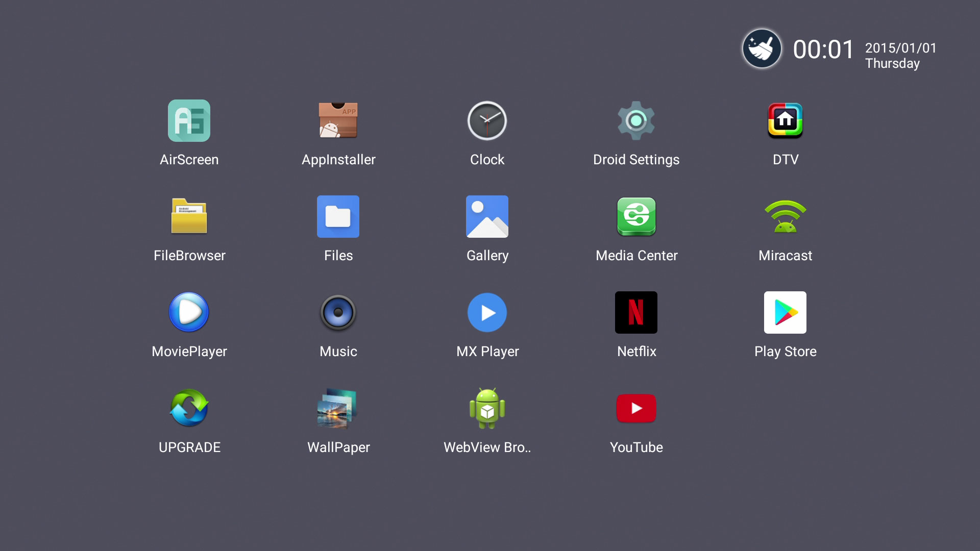Image resolution: width=980 pixels, height=551 pixels.
Task: Select the "AirScreen" label text
Action: (x=189, y=160)
